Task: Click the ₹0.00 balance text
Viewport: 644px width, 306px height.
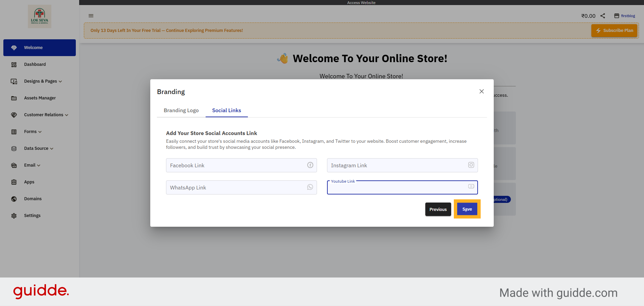Action: (x=588, y=16)
